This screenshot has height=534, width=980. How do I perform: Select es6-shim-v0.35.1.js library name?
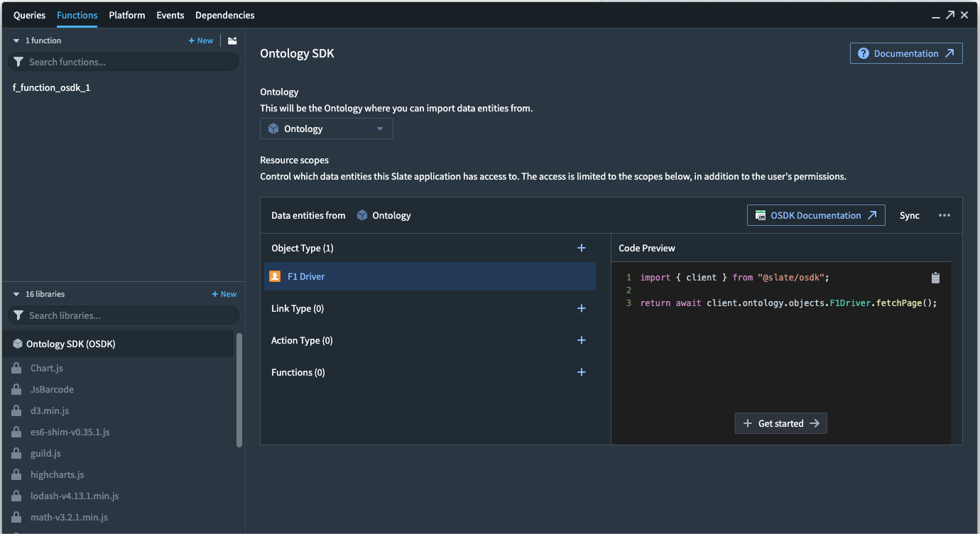click(x=70, y=432)
